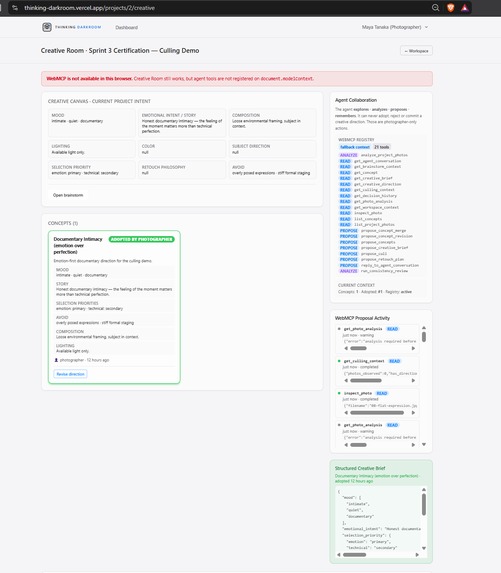Click the Proposal Activity scroll-up arrow

coord(424,328)
